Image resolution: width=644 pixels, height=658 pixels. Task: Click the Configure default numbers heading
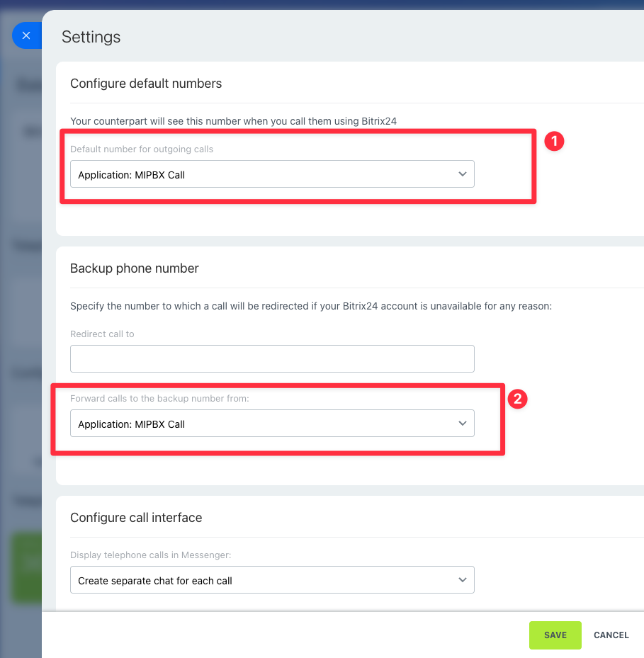tap(146, 84)
